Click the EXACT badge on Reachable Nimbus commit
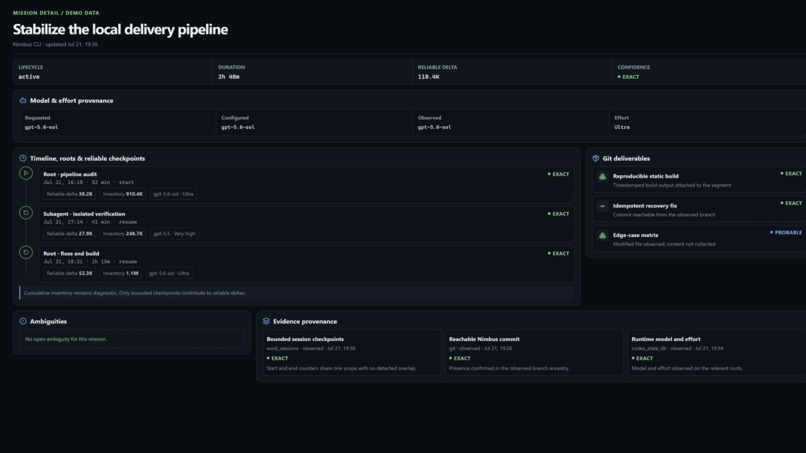806x453 pixels. (x=460, y=358)
